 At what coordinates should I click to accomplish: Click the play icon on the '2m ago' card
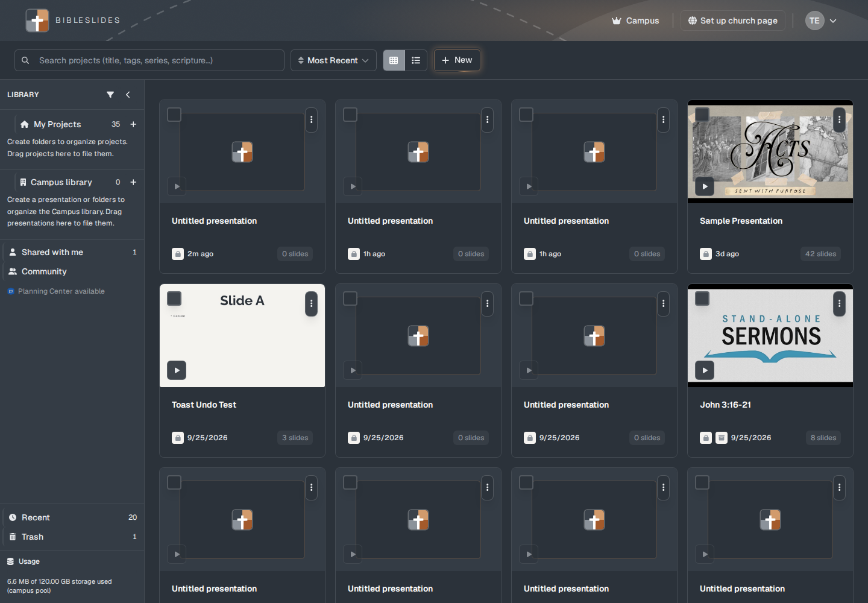[177, 186]
